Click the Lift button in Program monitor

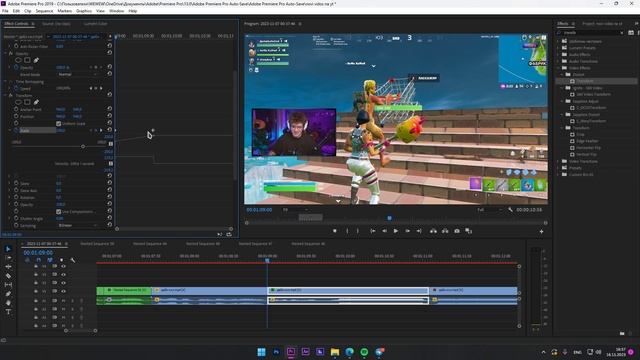[x=433, y=231]
